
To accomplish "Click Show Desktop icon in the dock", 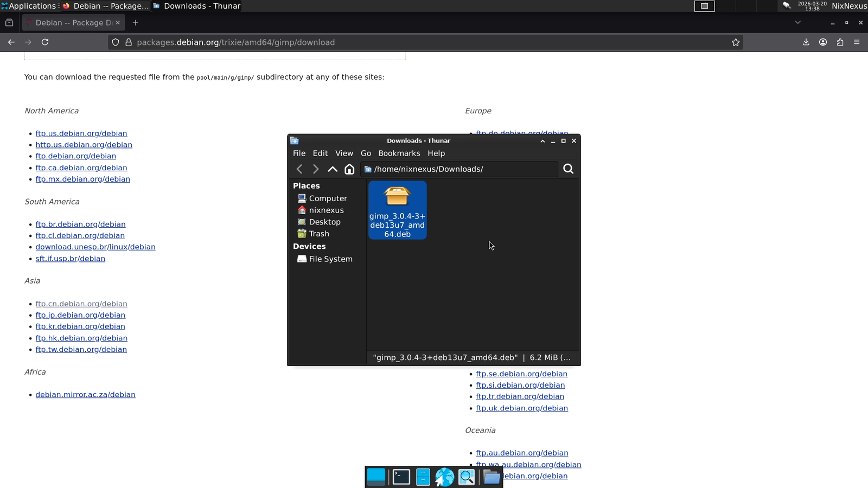I will 376,477.
